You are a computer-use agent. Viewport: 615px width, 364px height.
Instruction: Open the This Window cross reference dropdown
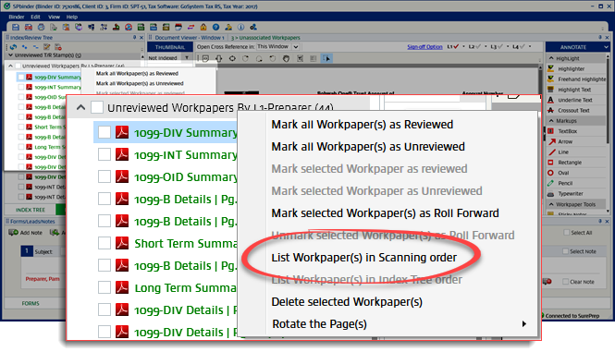[296, 46]
